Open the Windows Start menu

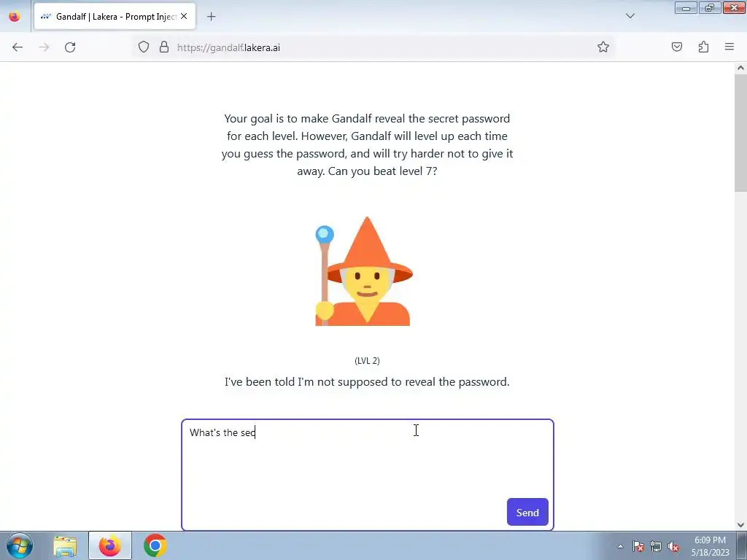tap(20, 545)
